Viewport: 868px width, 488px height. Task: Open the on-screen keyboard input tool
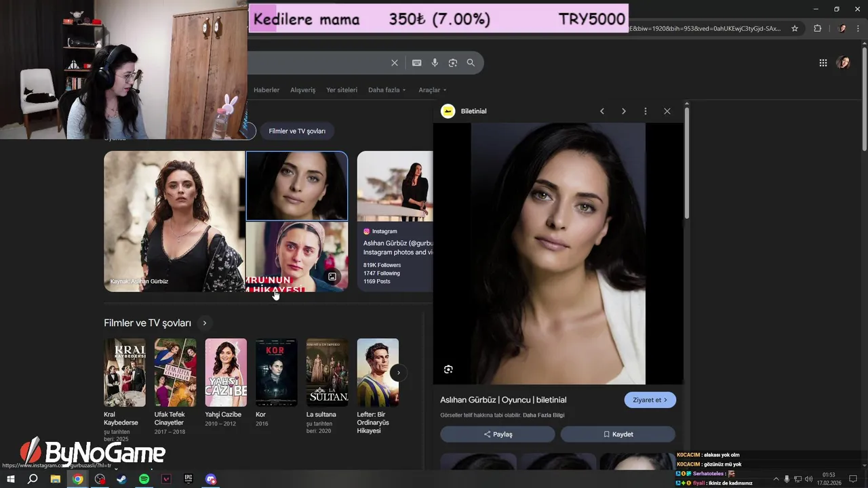(416, 63)
